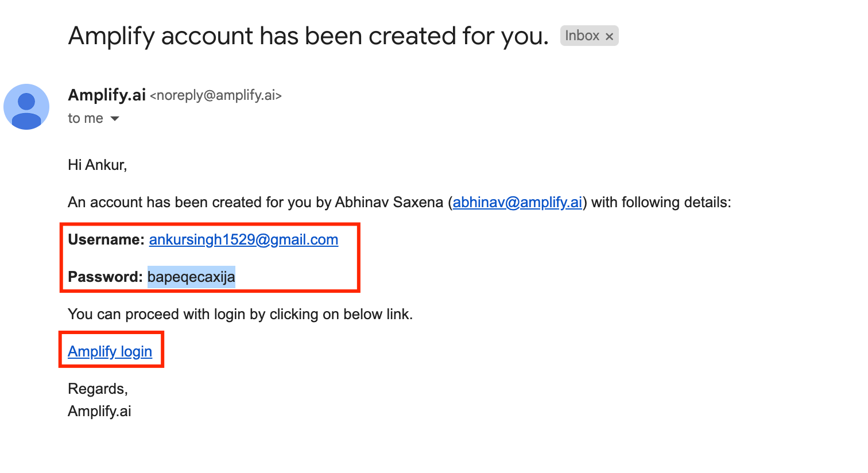The width and height of the screenshot is (868, 473).
Task: Click the sender's profile avatar icon
Action: click(26, 107)
